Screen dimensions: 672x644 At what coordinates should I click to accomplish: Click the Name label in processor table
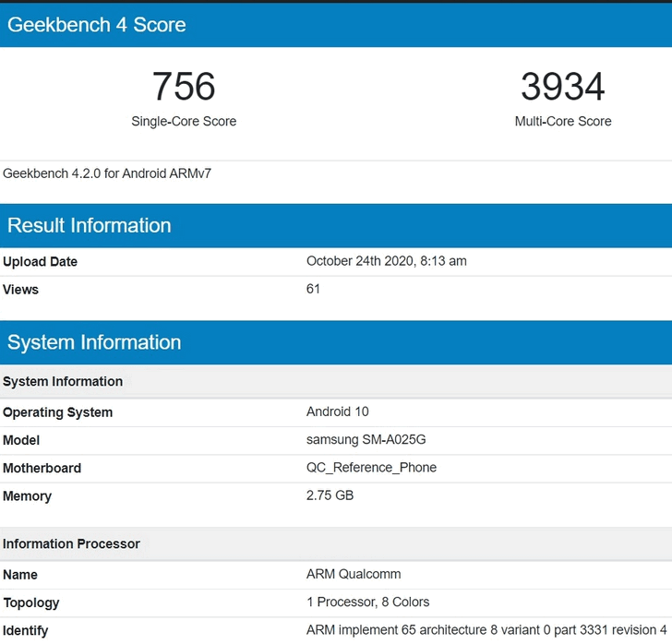pyautogui.click(x=20, y=575)
